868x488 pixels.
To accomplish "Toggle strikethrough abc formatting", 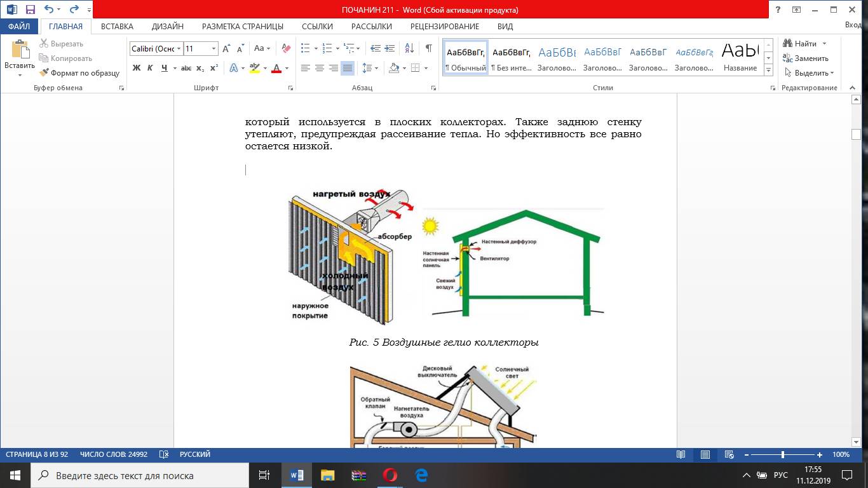I will click(x=186, y=68).
